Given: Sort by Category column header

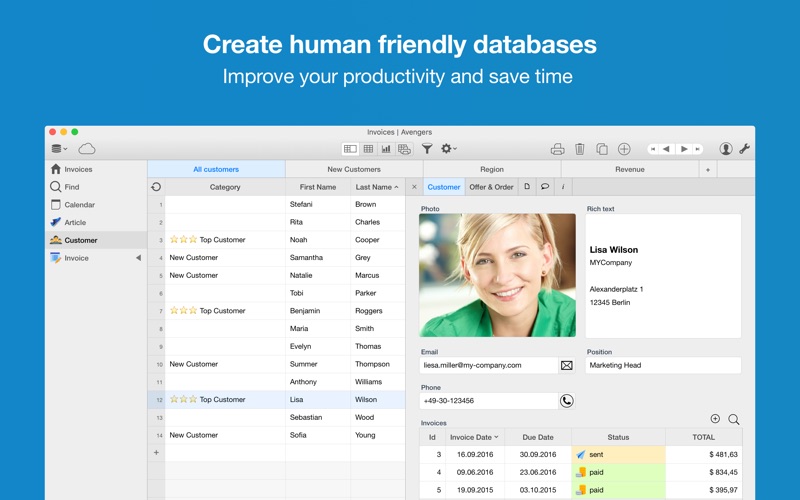Looking at the screenshot, I should click(225, 187).
